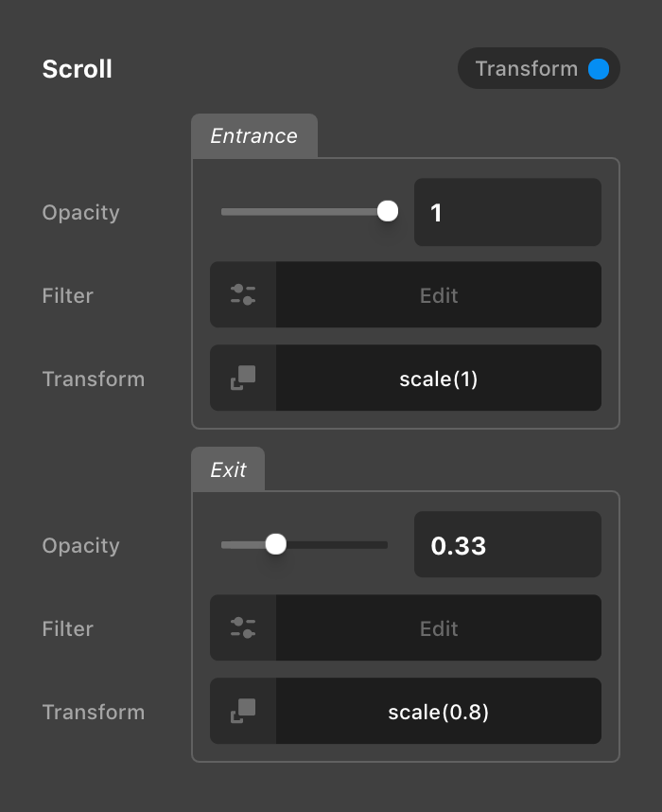Click the transform layers icon under Exit
The height and width of the screenshot is (812, 662).
(243, 711)
